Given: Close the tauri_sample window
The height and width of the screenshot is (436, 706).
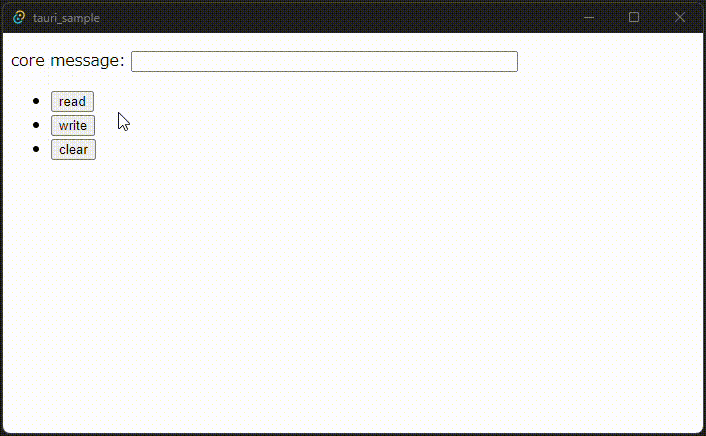Looking at the screenshot, I should (x=680, y=18).
